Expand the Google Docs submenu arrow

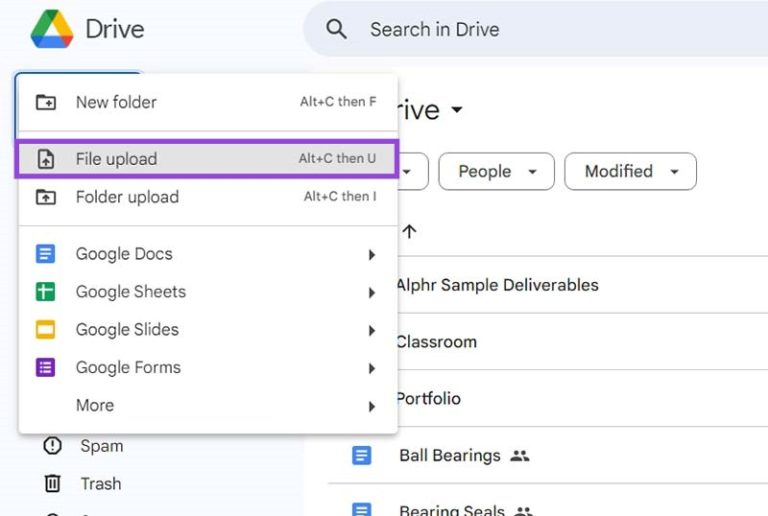click(372, 255)
